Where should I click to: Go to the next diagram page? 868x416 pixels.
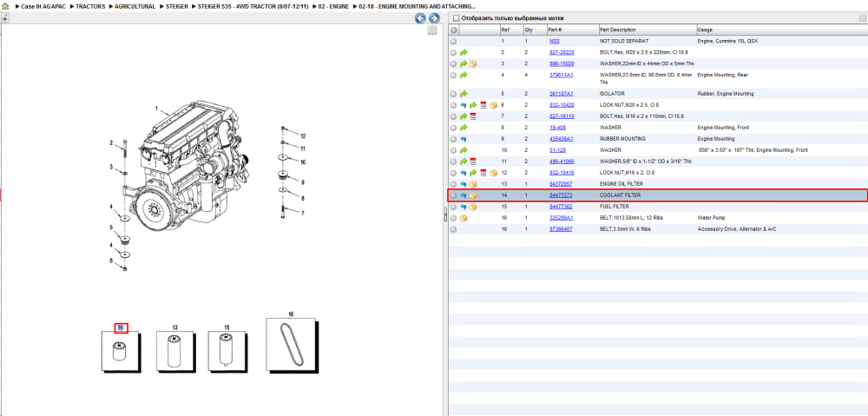[x=435, y=18]
